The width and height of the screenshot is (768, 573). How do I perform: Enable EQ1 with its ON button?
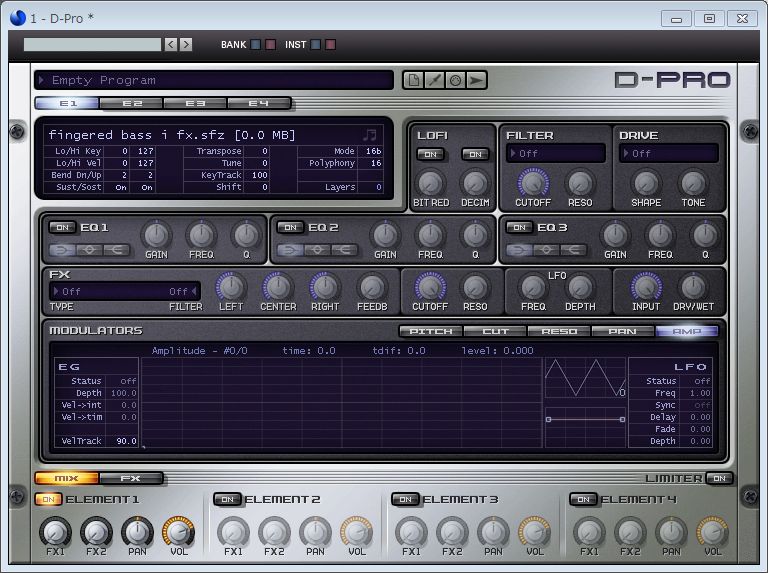coord(62,227)
